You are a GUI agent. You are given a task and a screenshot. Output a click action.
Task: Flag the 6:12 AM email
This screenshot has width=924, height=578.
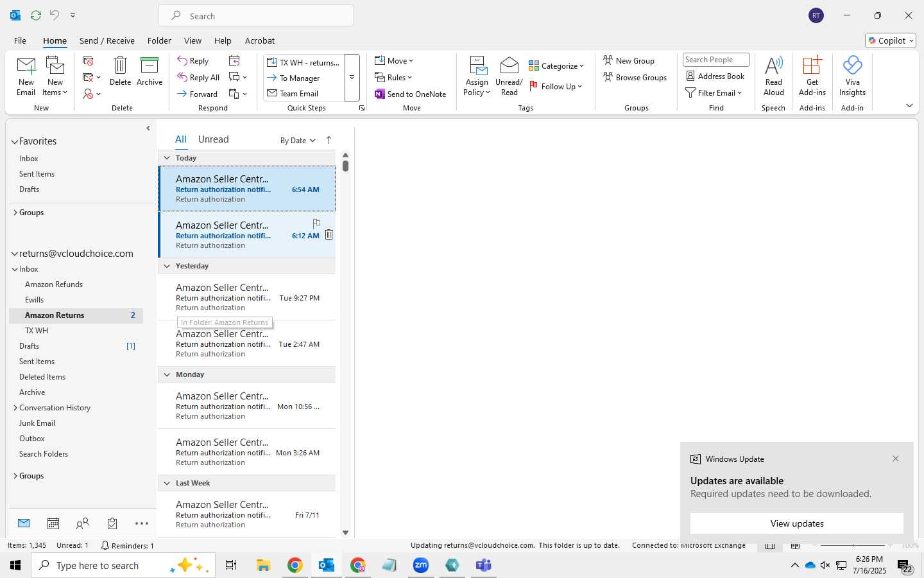pos(316,223)
